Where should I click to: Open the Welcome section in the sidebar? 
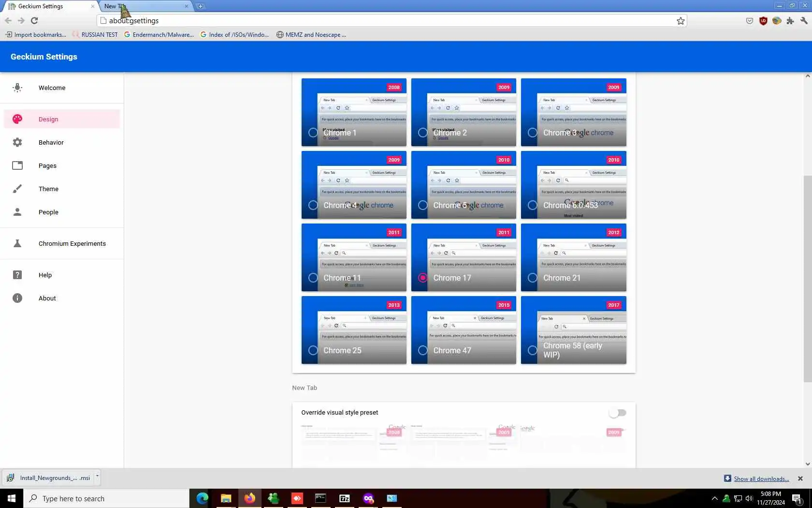pos(61,88)
